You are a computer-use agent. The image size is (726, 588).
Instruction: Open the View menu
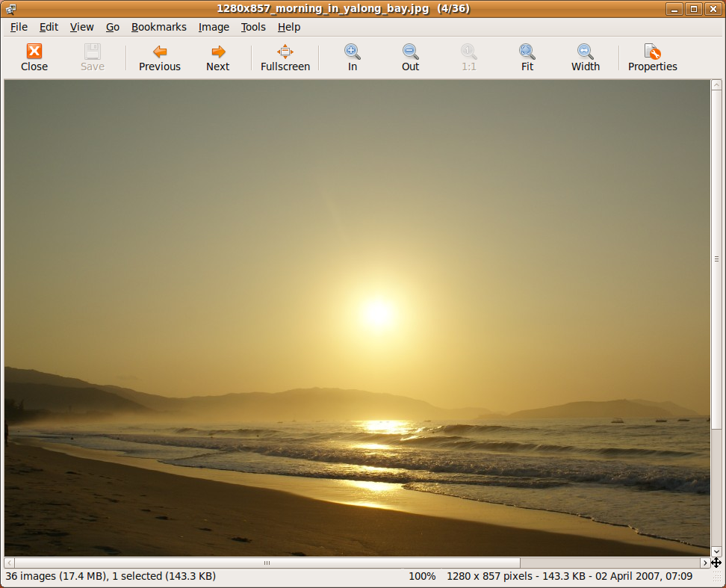[x=82, y=28]
